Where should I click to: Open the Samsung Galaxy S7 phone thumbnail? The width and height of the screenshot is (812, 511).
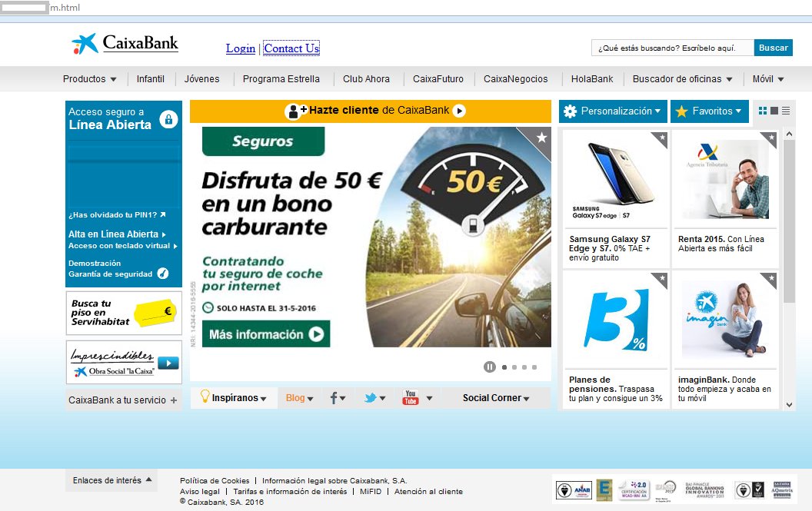tap(615, 179)
